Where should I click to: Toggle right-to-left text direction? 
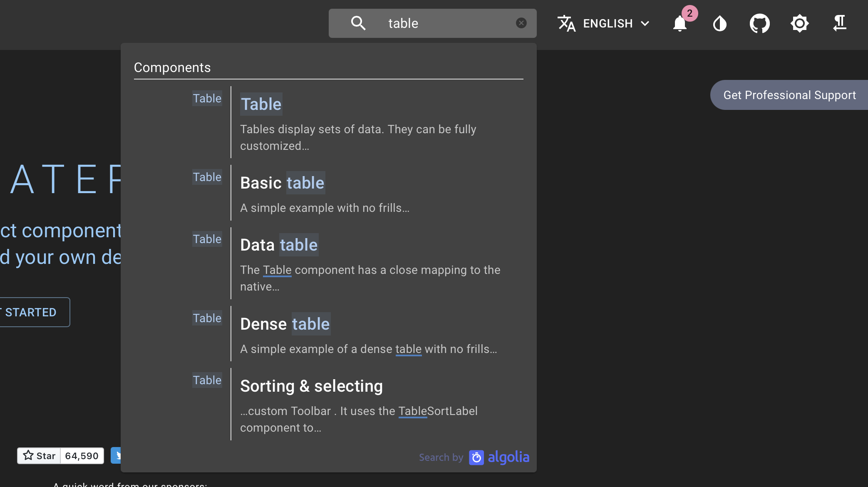(839, 24)
